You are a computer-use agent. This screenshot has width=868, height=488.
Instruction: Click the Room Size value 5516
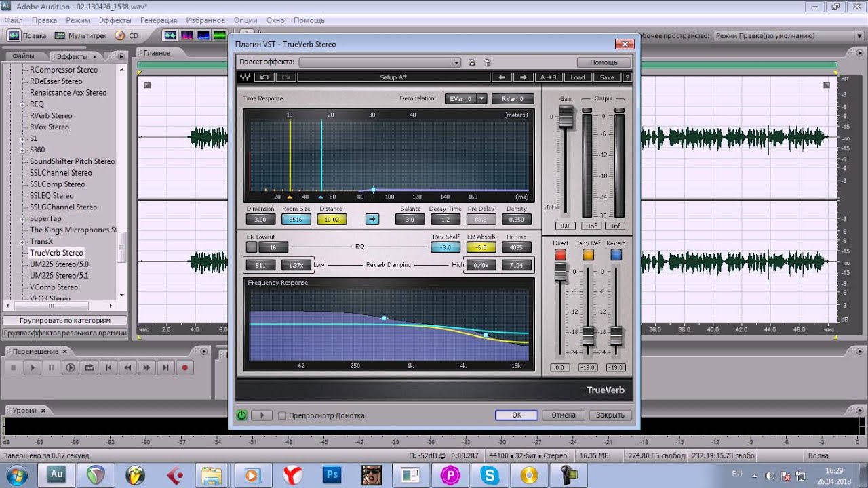pos(296,220)
